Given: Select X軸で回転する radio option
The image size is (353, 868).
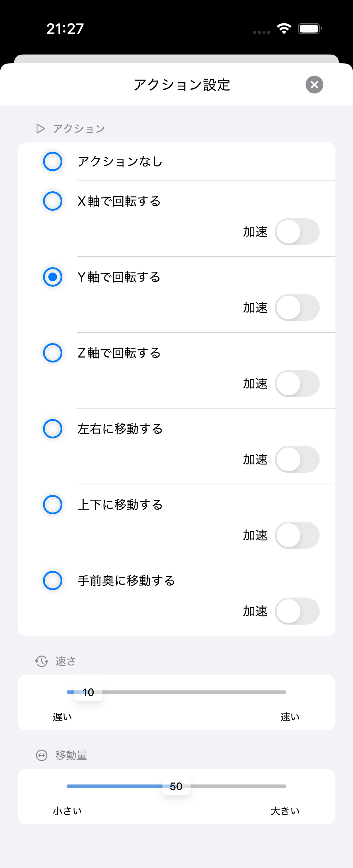Looking at the screenshot, I should pos(53,201).
